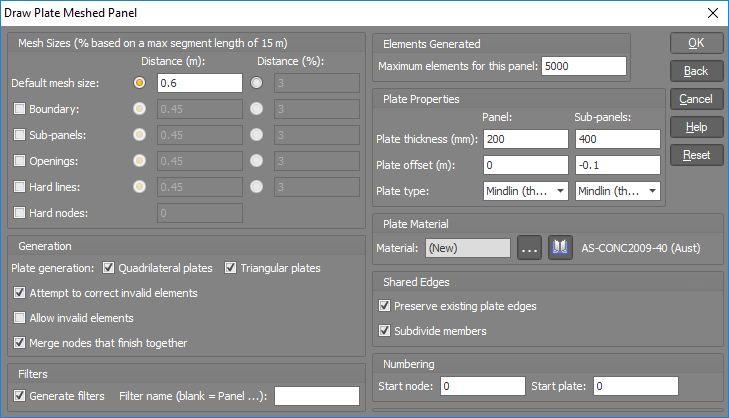Screen dimensions: 729x418
Task: Select the Panel plate thickness field
Action: [525, 139]
